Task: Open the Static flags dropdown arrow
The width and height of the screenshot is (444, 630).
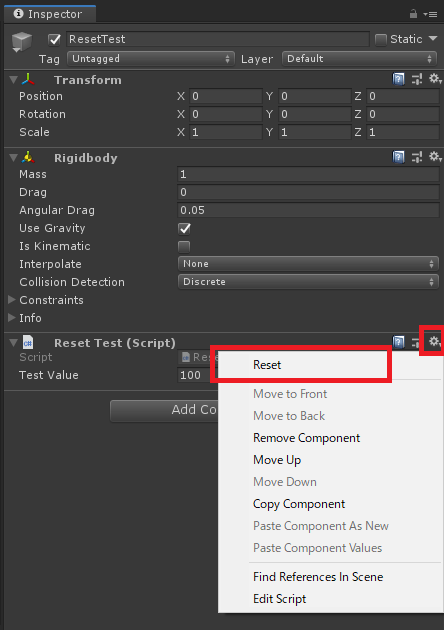Action: [x=433, y=39]
